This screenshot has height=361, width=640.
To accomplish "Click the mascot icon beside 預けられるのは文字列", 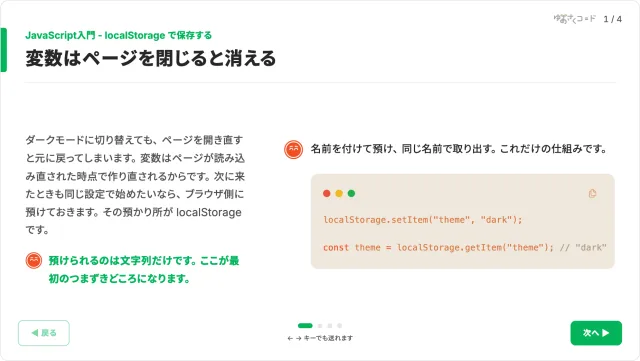I will click(x=33, y=261).
